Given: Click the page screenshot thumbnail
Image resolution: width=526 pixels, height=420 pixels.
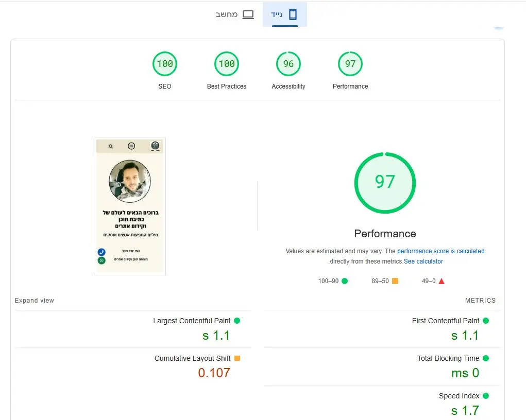Looking at the screenshot, I should (130, 206).
